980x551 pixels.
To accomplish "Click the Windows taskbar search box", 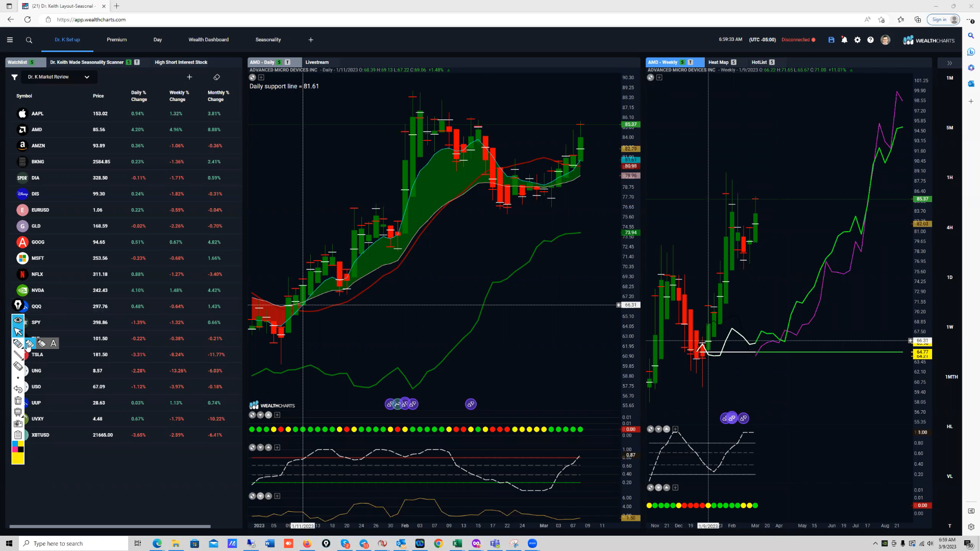I will tap(73, 543).
